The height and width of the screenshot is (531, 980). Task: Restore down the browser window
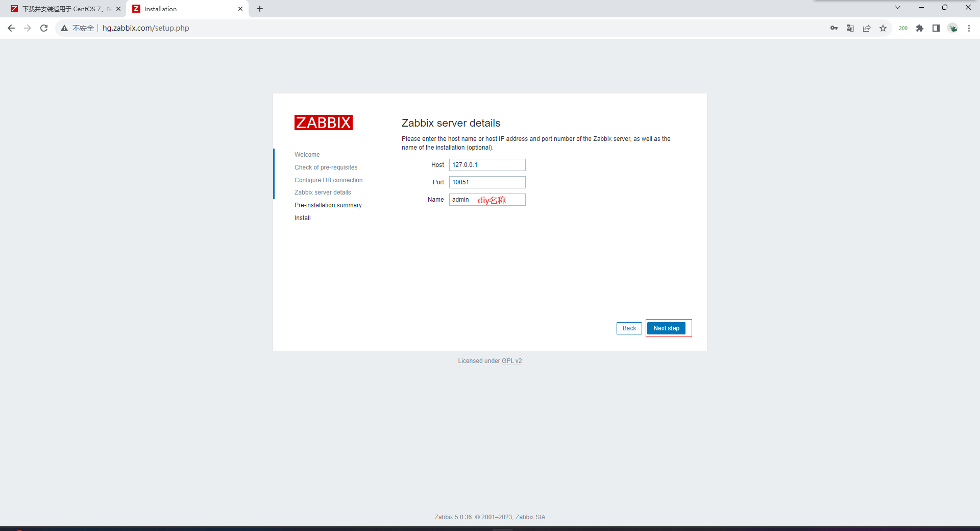click(945, 7)
